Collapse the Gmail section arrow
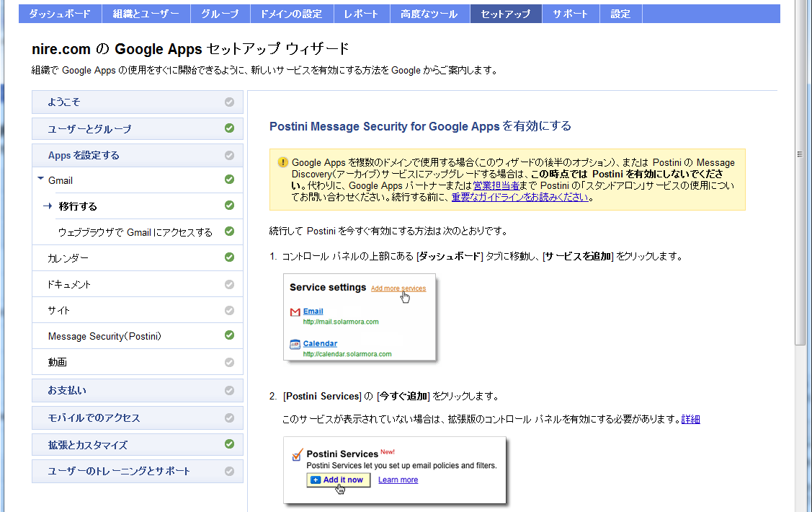The width and height of the screenshot is (812, 512). (x=40, y=179)
